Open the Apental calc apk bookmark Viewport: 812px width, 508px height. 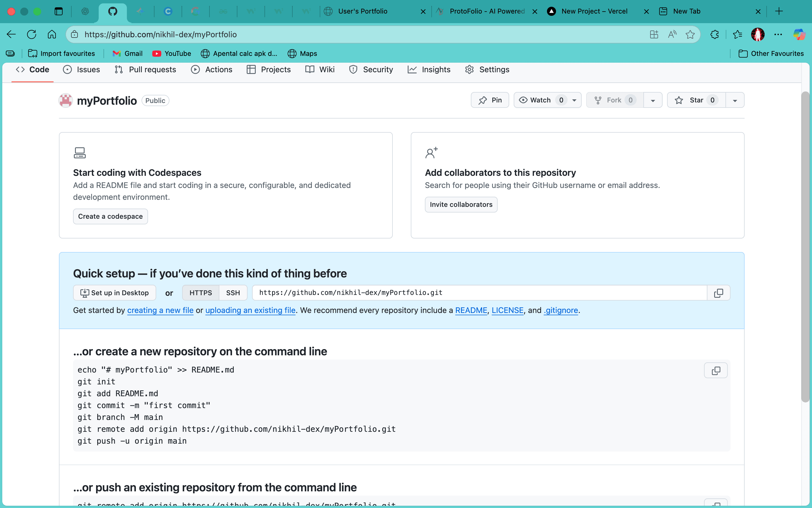pyautogui.click(x=239, y=53)
